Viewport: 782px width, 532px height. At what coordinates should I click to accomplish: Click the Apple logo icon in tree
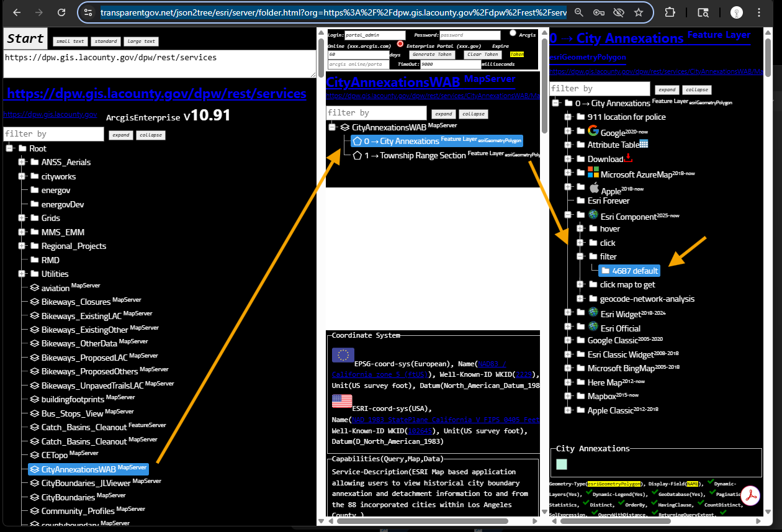pyautogui.click(x=594, y=187)
